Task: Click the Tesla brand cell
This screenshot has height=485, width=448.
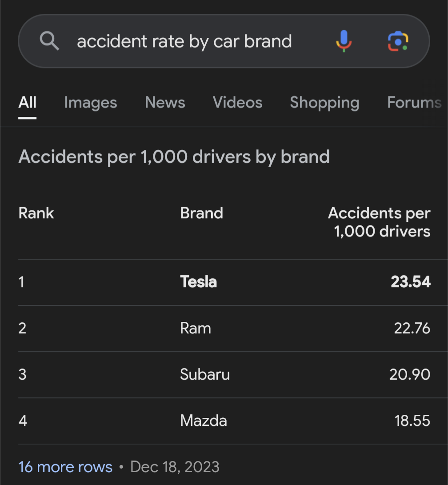Action: pos(199,282)
